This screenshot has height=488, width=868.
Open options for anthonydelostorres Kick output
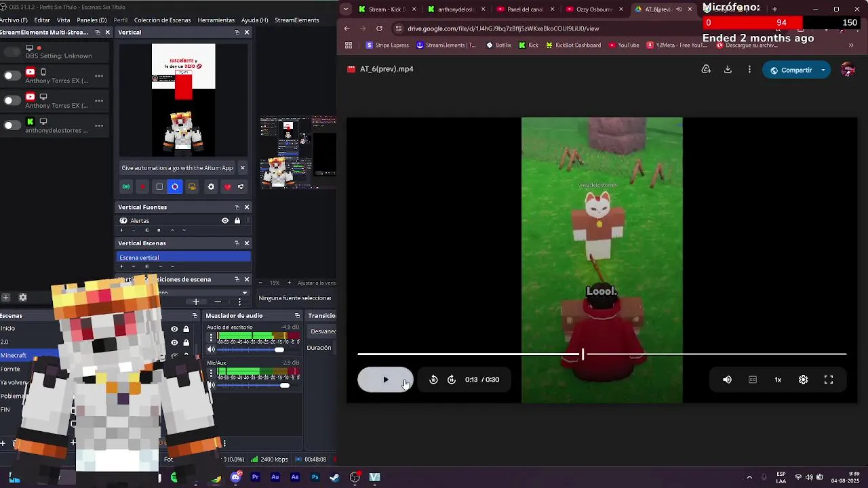point(99,125)
